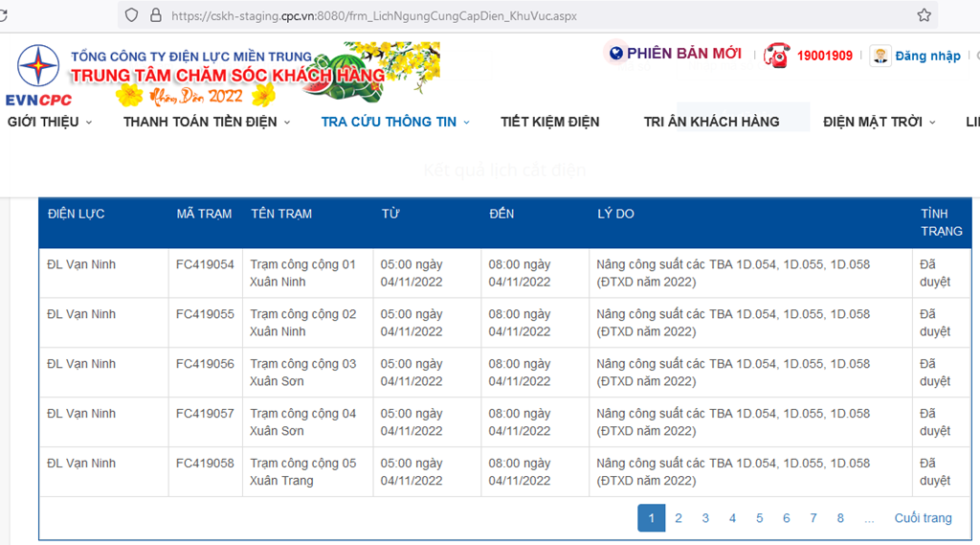Jump to last page via Cuối trang

point(923,518)
